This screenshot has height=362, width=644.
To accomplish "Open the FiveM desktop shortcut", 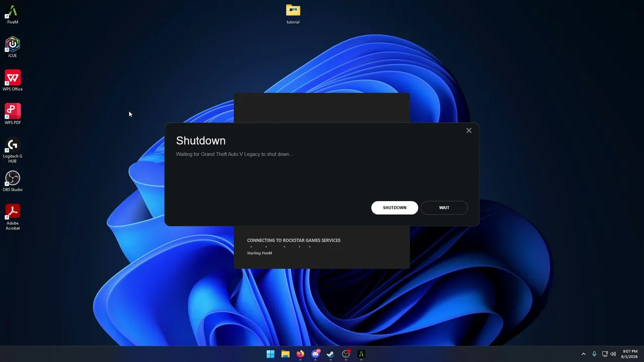I will [x=13, y=15].
